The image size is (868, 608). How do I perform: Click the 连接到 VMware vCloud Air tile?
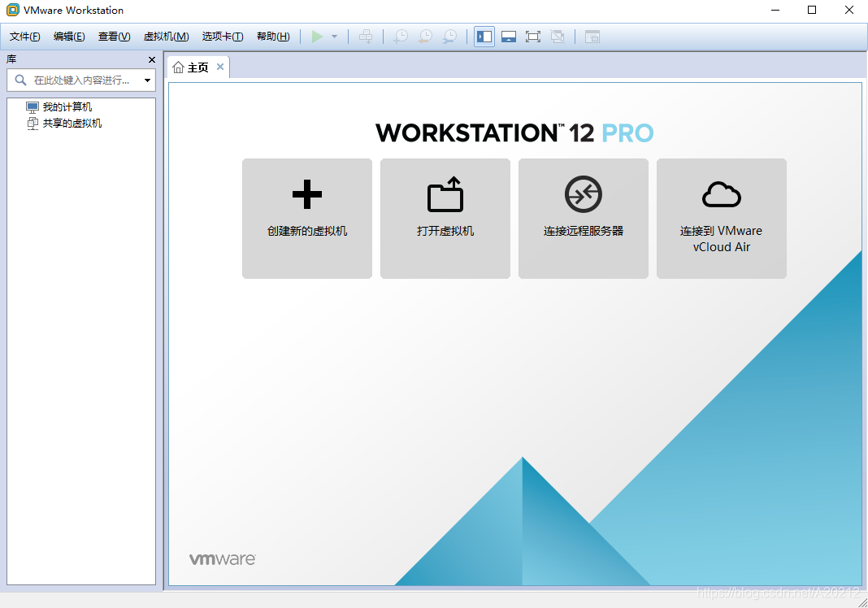point(722,219)
